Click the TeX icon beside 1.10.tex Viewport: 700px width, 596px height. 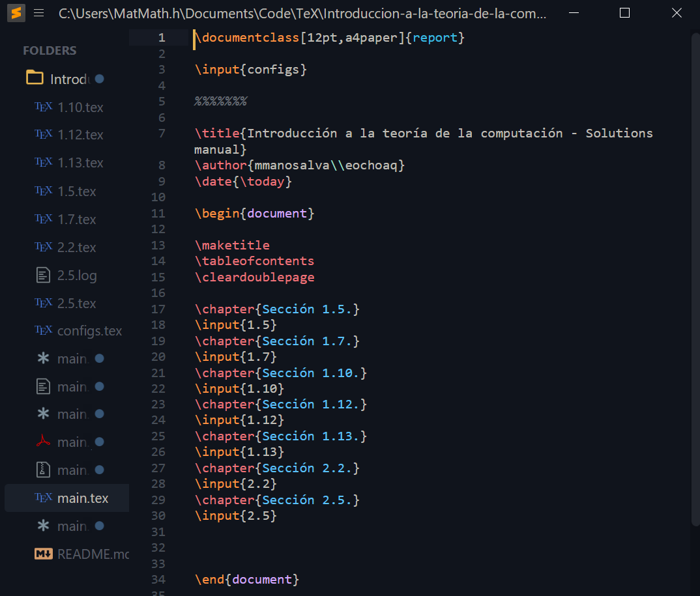click(x=43, y=107)
